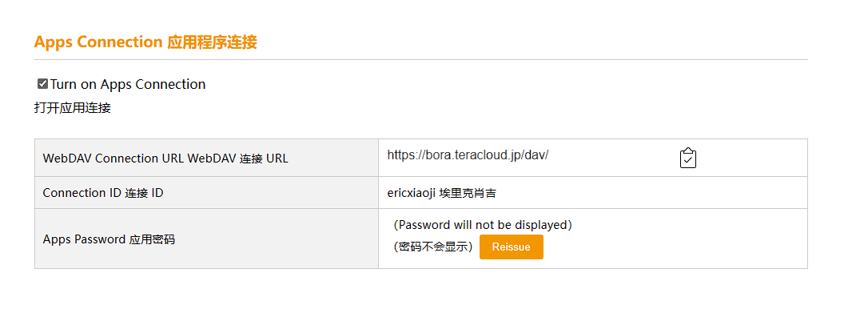Click the WebDAV Connection URL label cell

pos(206,158)
